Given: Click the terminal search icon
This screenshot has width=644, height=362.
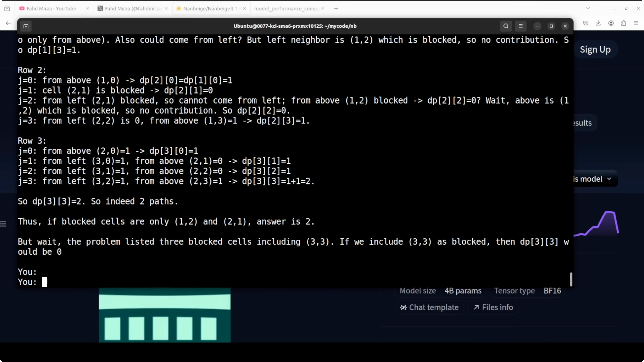Looking at the screenshot, I should tap(506, 26).
